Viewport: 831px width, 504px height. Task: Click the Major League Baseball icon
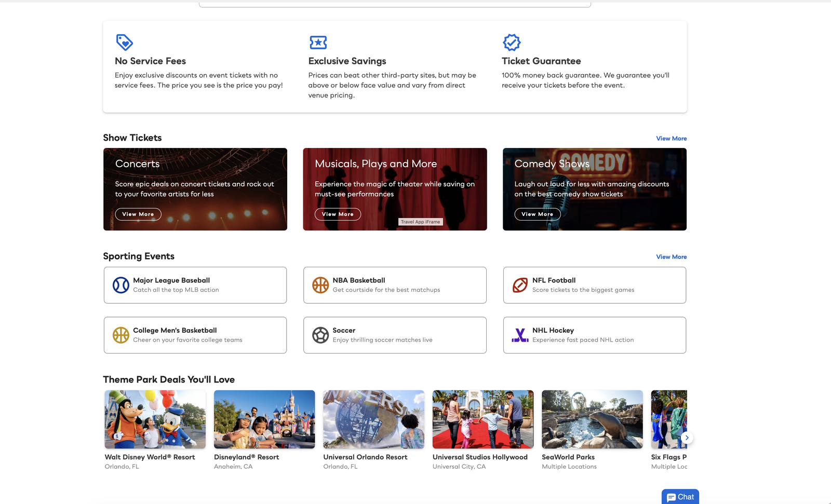tap(121, 285)
